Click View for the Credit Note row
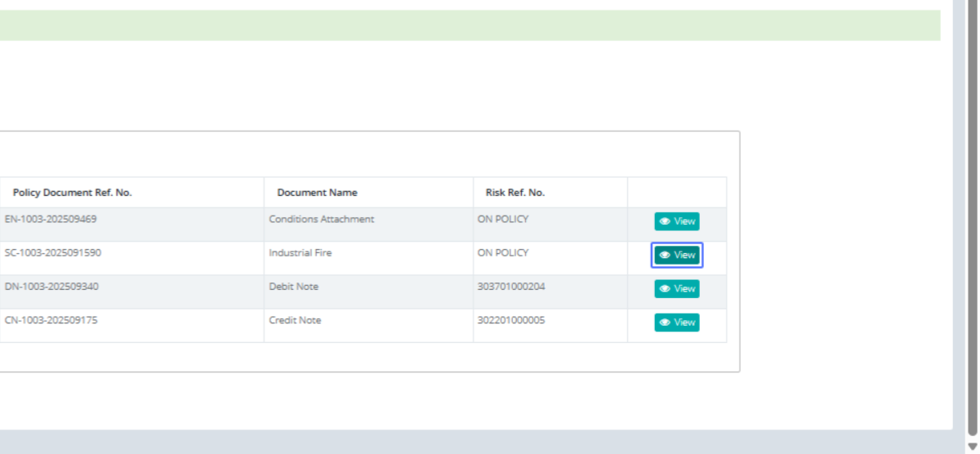Image resolution: width=980 pixels, height=454 pixels. pyautogui.click(x=676, y=323)
